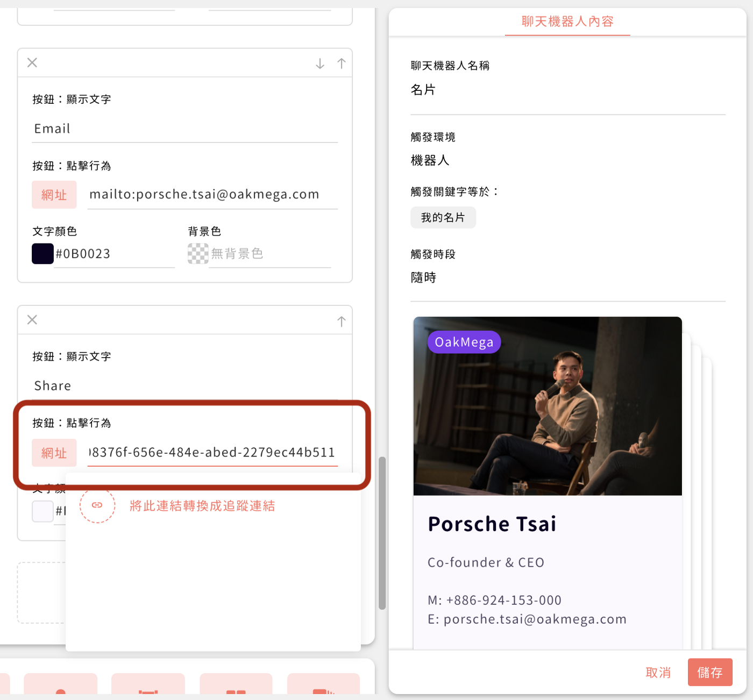Click the dashed link icon in popup
This screenshot has width=753, height=700.
tap(97, 505)
